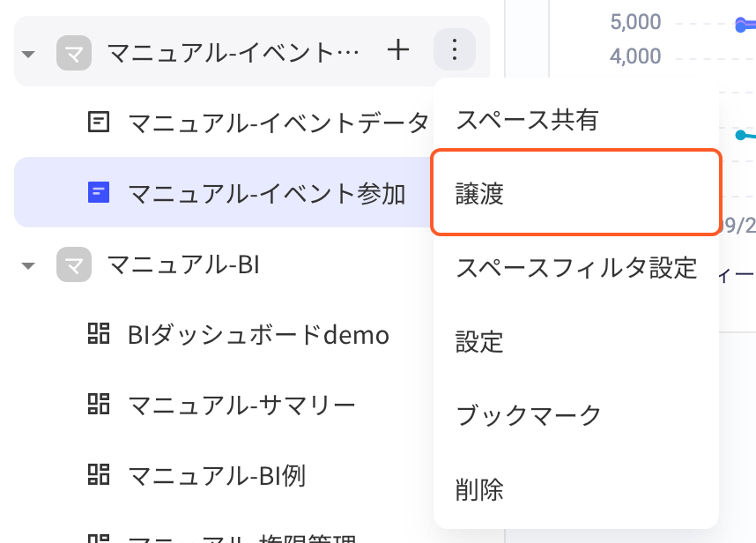Click the dashboard icon beside マニュアル-BI例

(99, 474)
